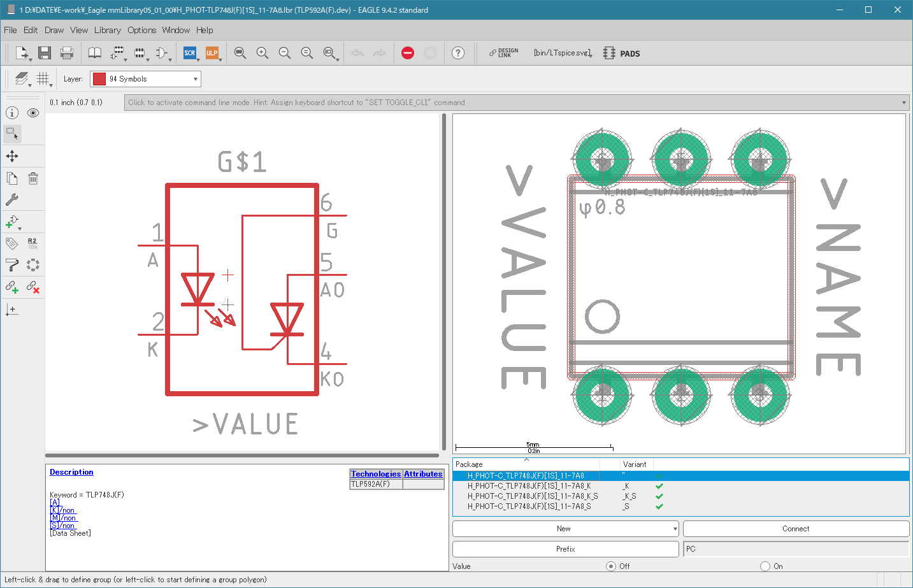Viewport: 913px width, 588px height.
Task: Click the red Stop command icon
Action: click(408, 53)
